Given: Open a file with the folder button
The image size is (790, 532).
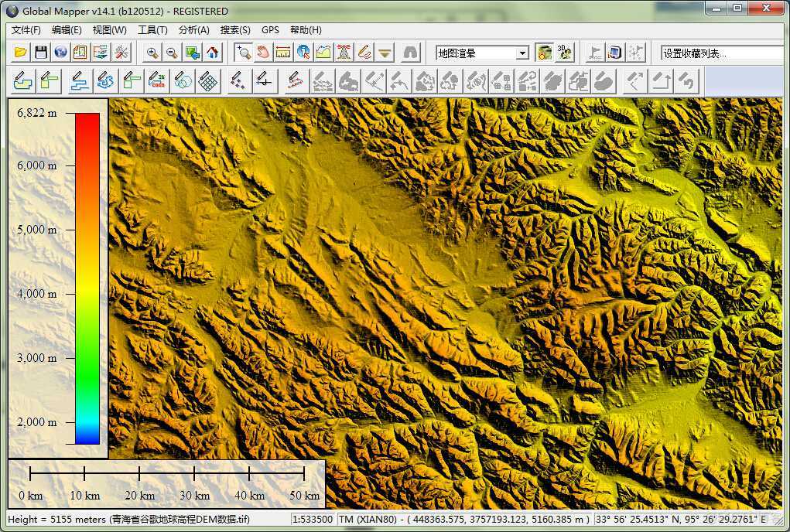Looking at the screenshot, I should [x=21, y=53].
